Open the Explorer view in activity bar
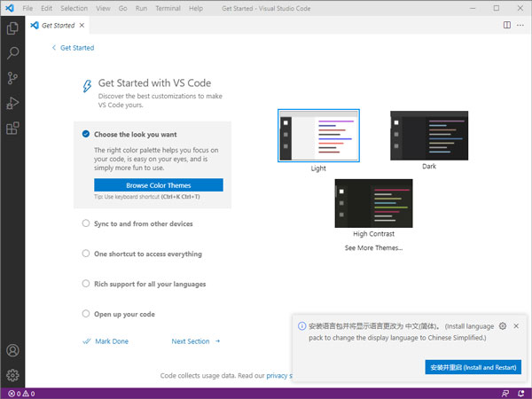The image size is (532, 399). pos(12,28)
